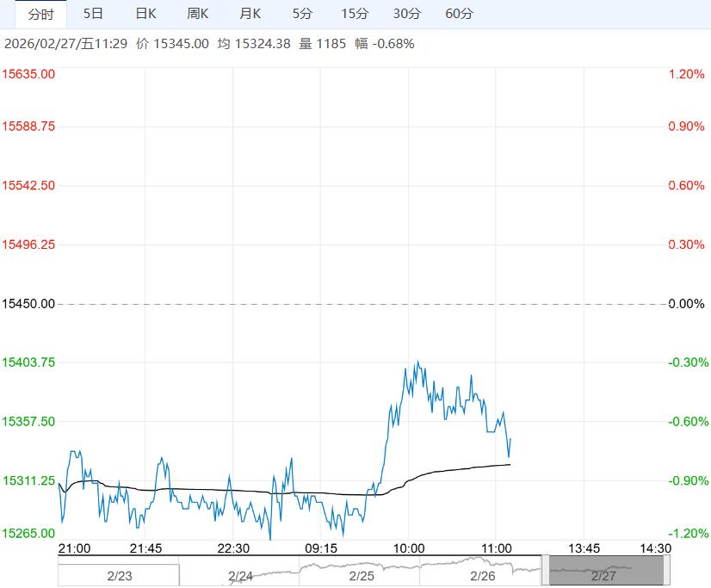Click the left handle of range slider
Image resolution: width=711 pixels, height=588 pixels.
click(545, 570)
